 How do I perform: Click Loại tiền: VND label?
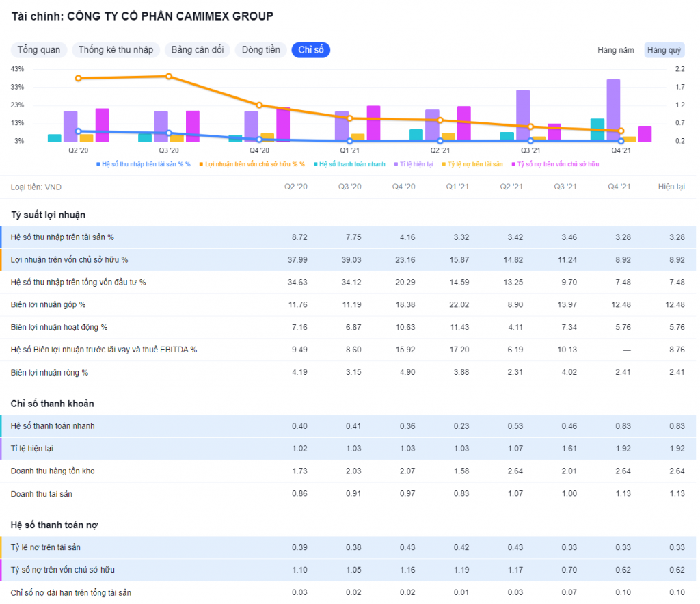pyautogui.click(x=36, y=187)
